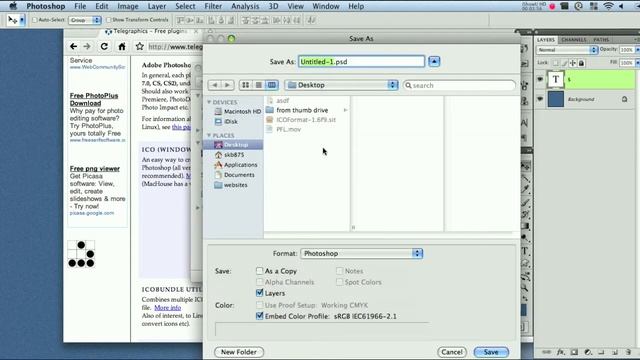640x360 pixels.
Task: Open the Filter menu
Action: click(213, 6)
